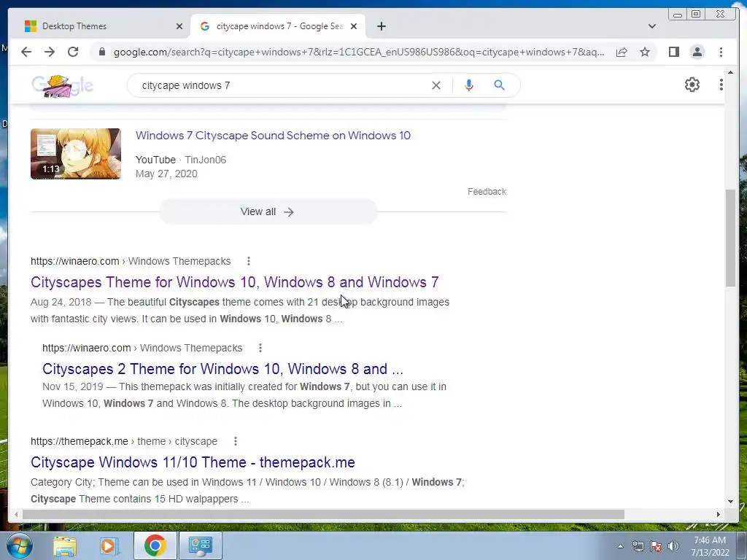Click the scroll down arrow of the page
The width and height of the screenshot is (747, 560).
coord(730,502)
